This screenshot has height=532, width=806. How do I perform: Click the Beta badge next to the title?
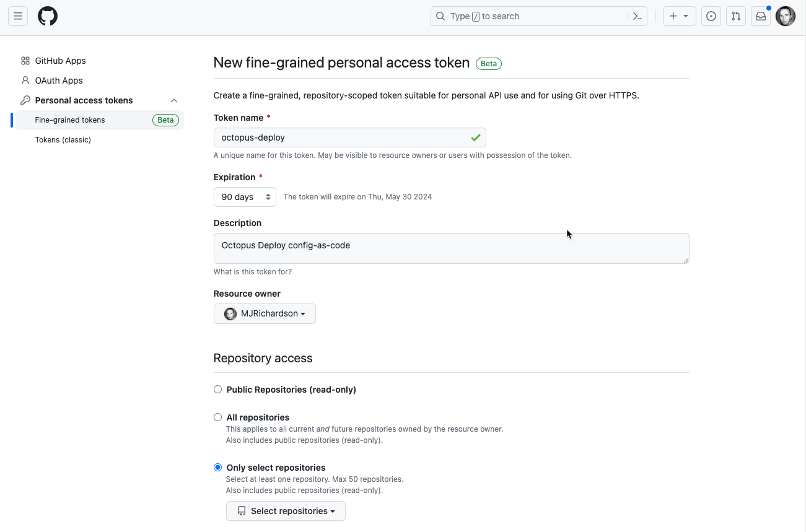(x=488, y=63)
